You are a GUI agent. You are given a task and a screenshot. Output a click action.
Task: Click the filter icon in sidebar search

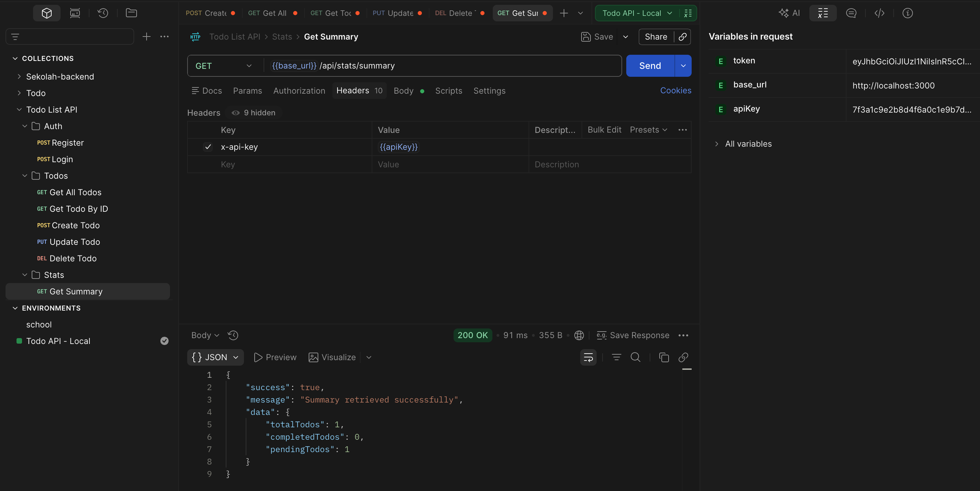(15, 36)
